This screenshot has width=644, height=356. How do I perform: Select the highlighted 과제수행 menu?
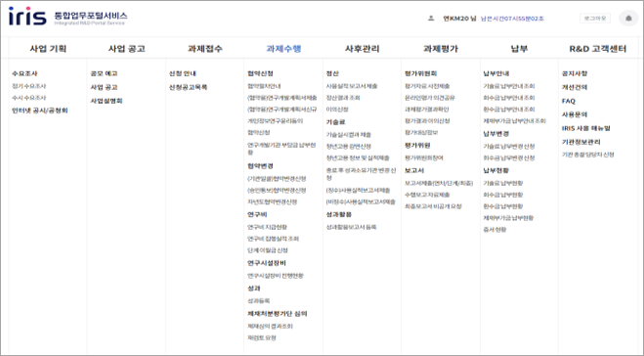[283, 49]
